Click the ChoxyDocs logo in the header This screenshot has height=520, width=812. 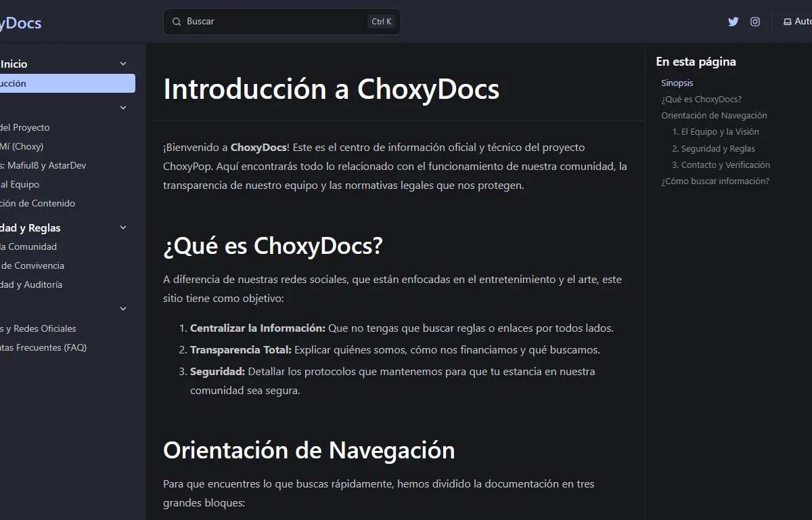click(20, 23)
